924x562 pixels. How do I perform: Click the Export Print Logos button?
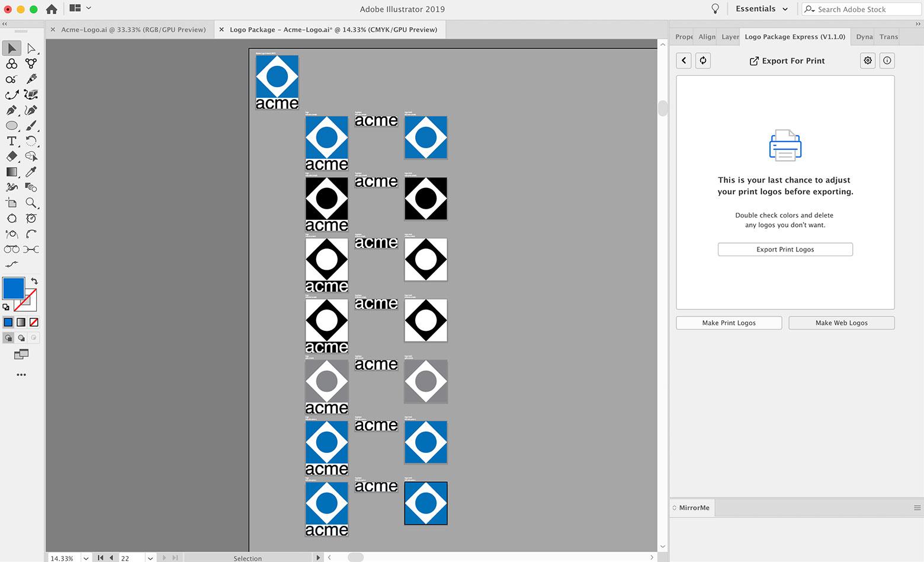785,250
